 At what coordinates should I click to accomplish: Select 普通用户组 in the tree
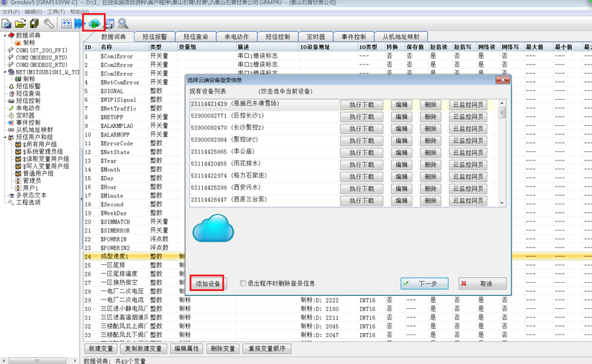(38, 173)
